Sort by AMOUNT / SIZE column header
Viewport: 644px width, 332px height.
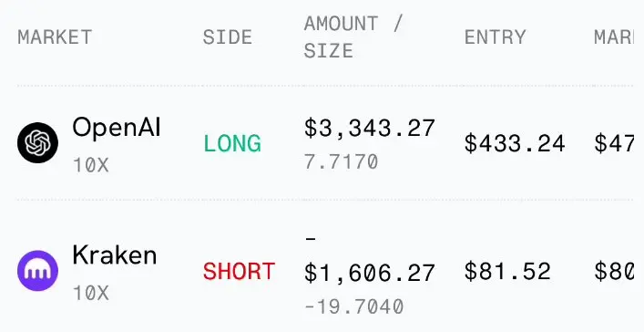(353, 37)
